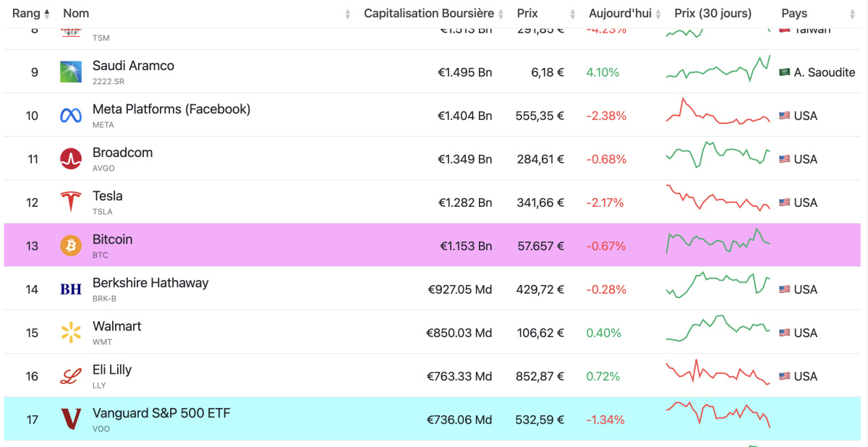Click the €1.349 Bn market cap value
868x447 pixels.
coord(464,159)
